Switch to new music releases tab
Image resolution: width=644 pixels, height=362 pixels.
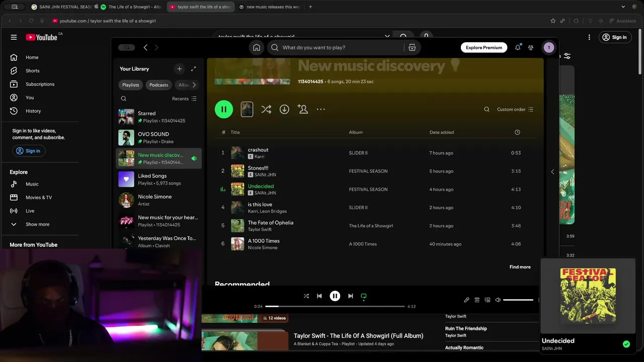tap(270, 7)
